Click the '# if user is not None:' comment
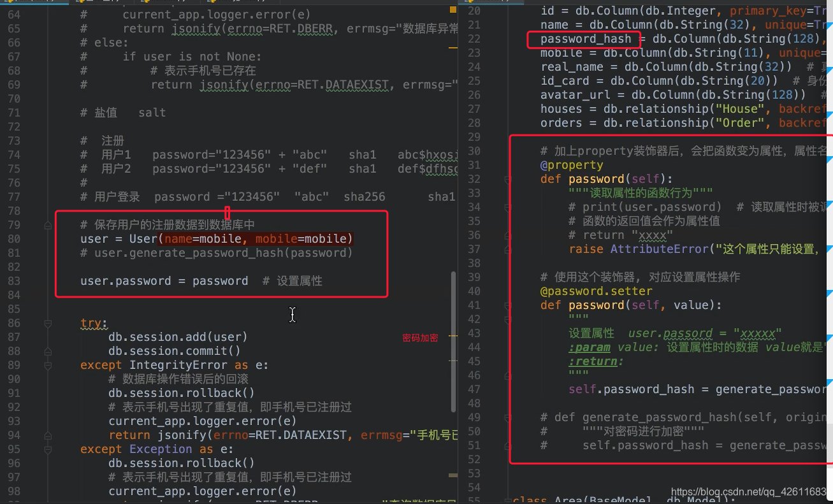Viewport: 833px width, 504px height. click(x=171, y=57)
